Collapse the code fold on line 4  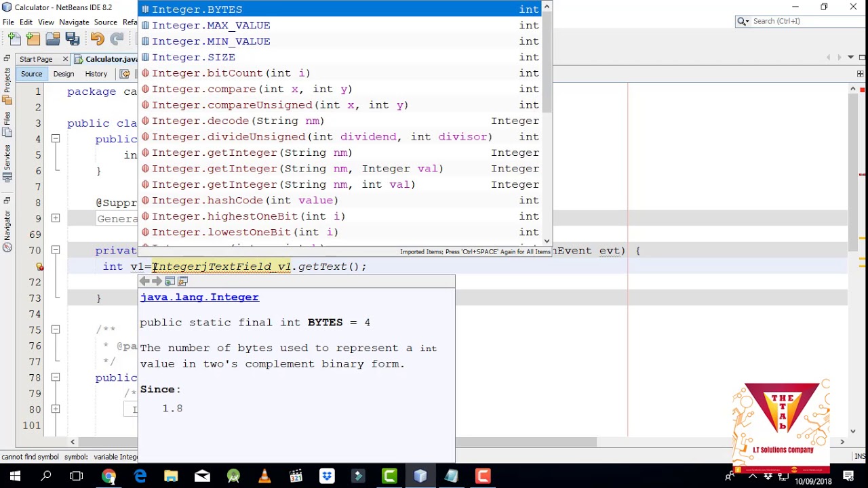[56, 139]
